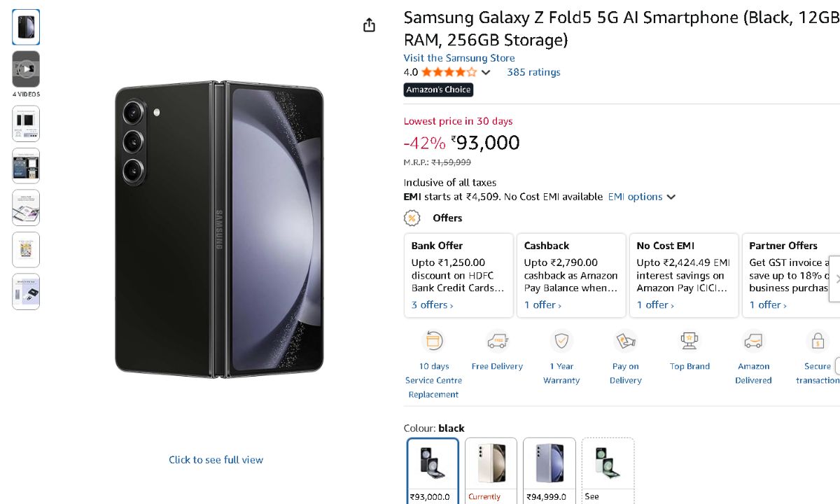
Task: Expand the star rating breakdown arrow
Action: [x=486, y=72]
